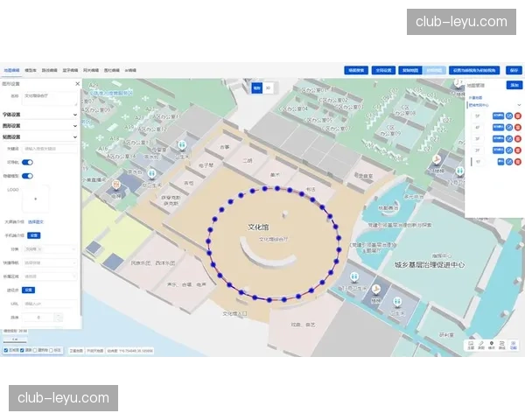Expand the 字体设置 section

pyautogui.click(x=40, y=115)
